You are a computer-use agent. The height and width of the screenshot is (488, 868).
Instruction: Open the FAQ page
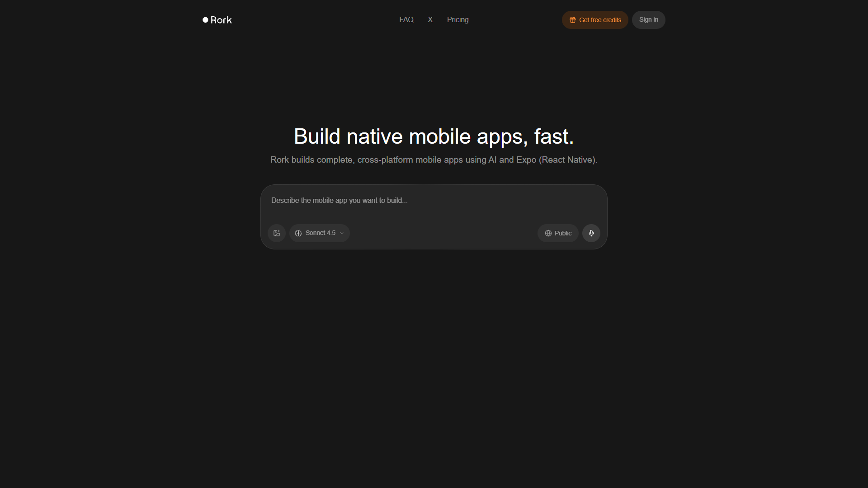406,20
